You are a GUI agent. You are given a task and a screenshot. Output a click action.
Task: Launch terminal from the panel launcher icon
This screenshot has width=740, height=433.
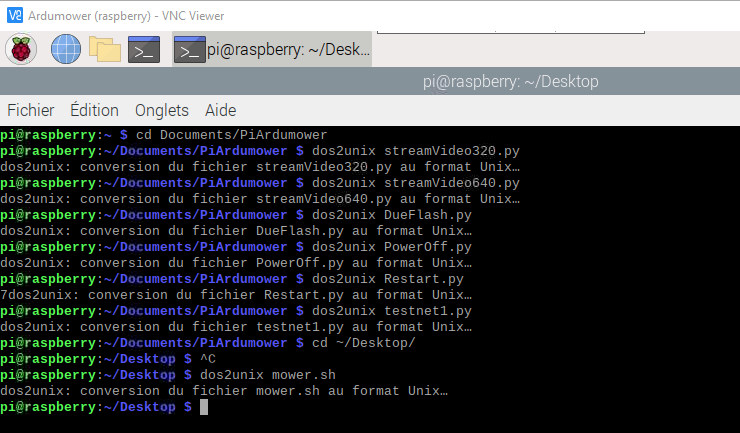click(144, 49)
